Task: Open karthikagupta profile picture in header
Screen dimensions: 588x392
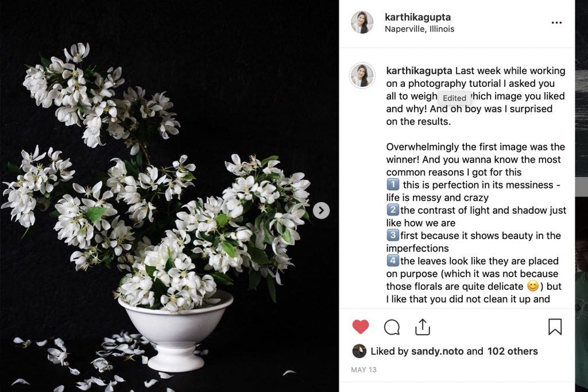Action: point(362,22)
